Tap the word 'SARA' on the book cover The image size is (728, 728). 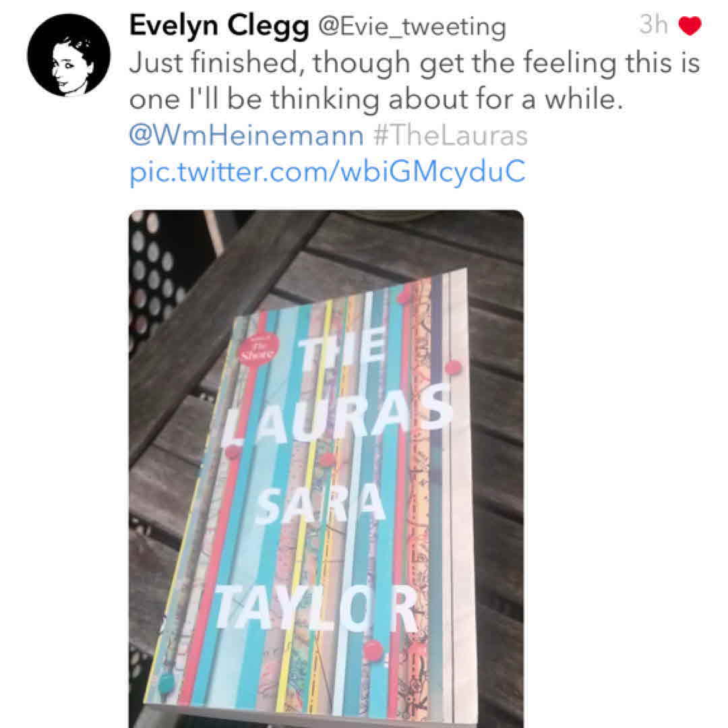click(320, 504)
